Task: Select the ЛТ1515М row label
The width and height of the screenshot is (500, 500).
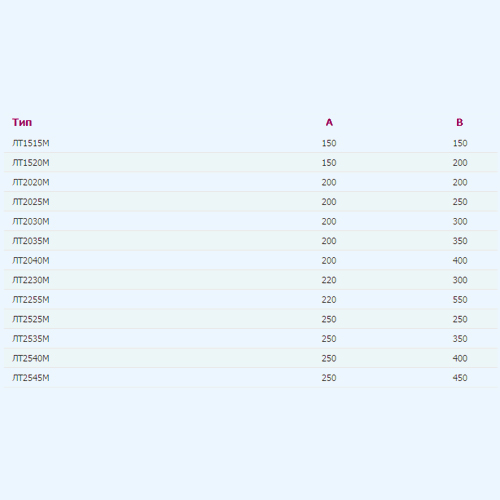Action: pyautogui.click(x=31, y=143)
